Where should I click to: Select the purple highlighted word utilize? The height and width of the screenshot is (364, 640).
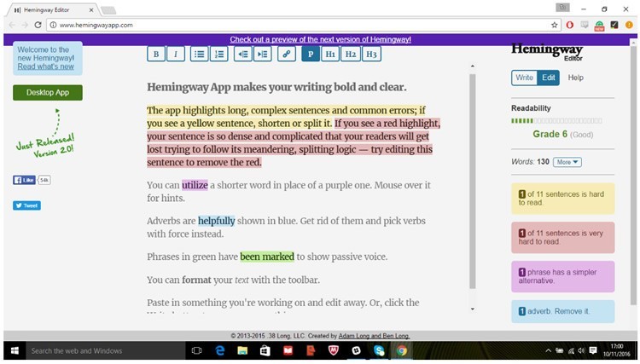pos(195,185)
